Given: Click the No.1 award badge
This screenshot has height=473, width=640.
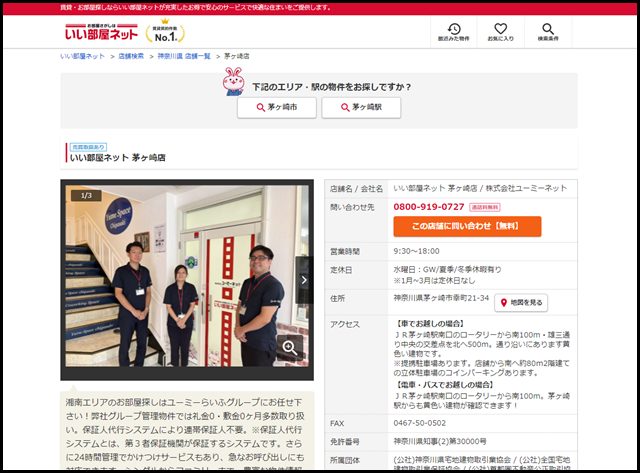Looking at the screenshot, I should pos(165,32).
